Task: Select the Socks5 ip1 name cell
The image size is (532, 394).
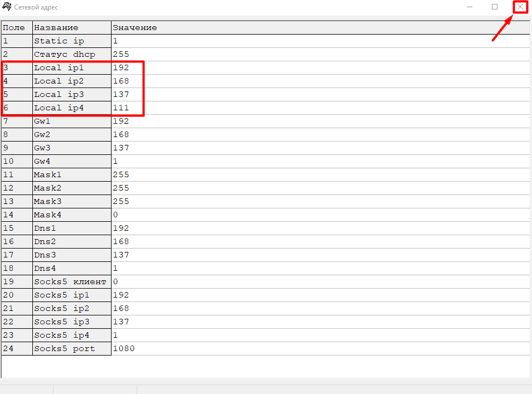Action: click(x=72, y=295)
